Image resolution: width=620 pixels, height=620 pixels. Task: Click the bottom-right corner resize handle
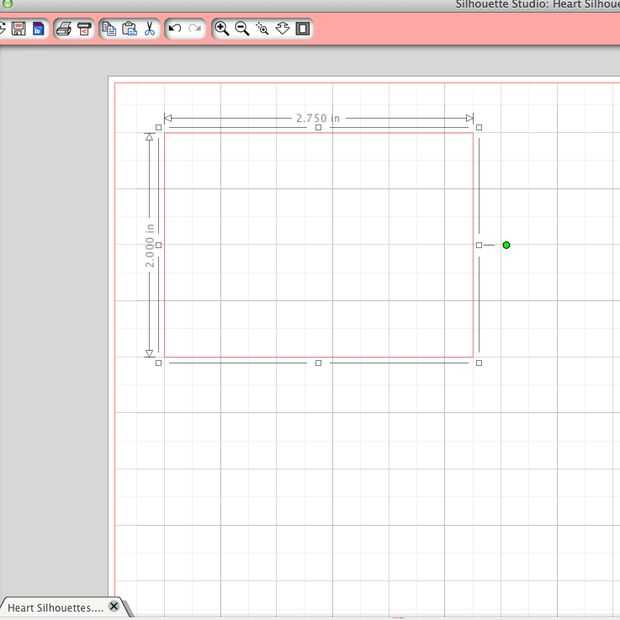(x=479, y=363)
